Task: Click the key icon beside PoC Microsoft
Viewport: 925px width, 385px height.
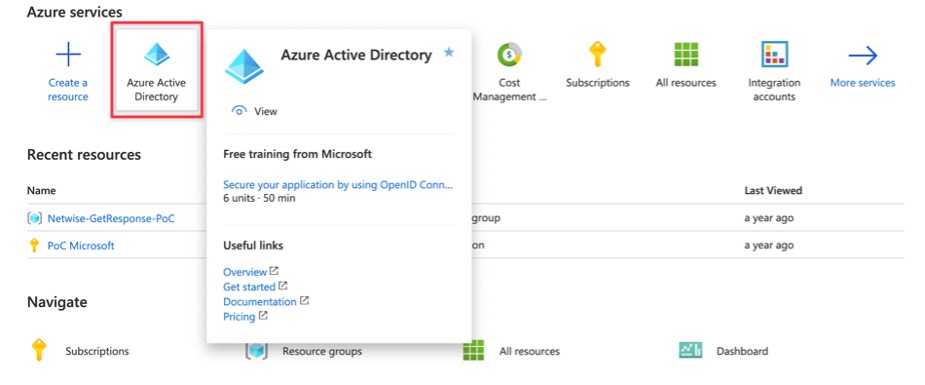Action: click(x=34, y=245)
